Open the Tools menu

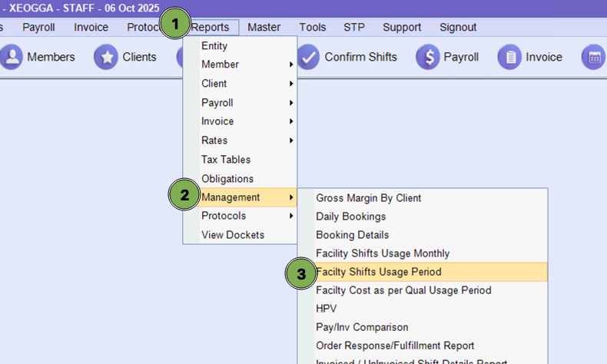click(313, 27)
